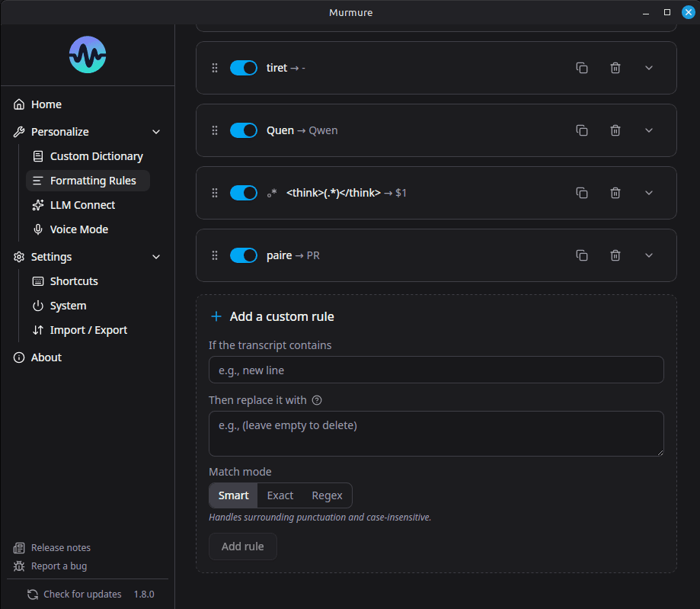
Task: Click the help icon beside 'Then replace it with'
Action: point(318,400)
